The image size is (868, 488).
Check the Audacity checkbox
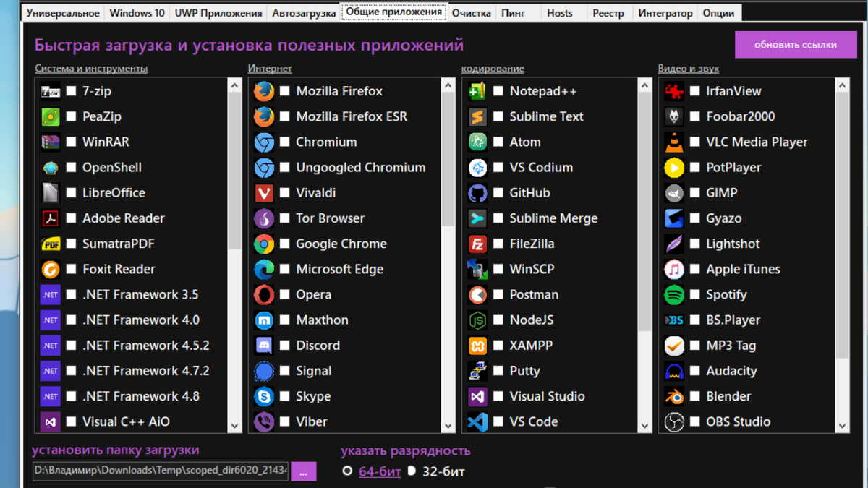tap(695, 371)
